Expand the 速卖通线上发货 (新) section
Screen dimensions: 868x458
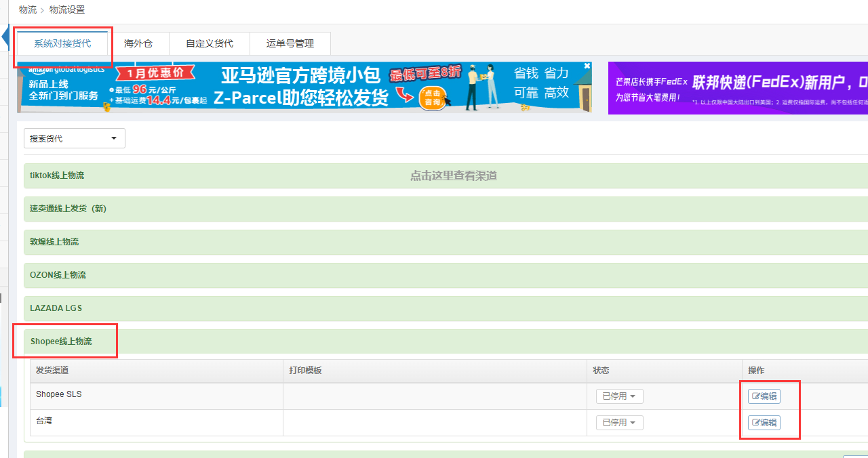(x=446, y=209)
